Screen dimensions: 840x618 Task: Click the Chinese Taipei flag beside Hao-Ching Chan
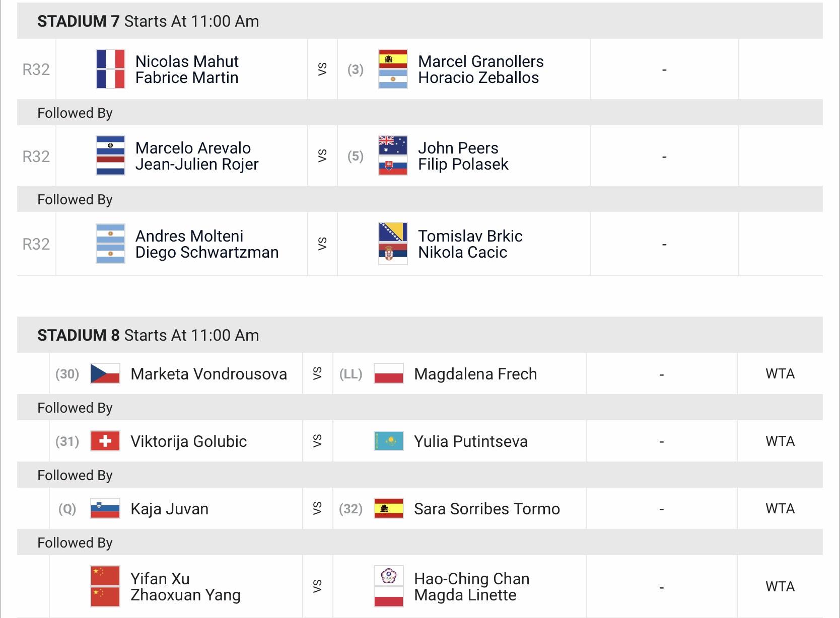click(389, 576)
